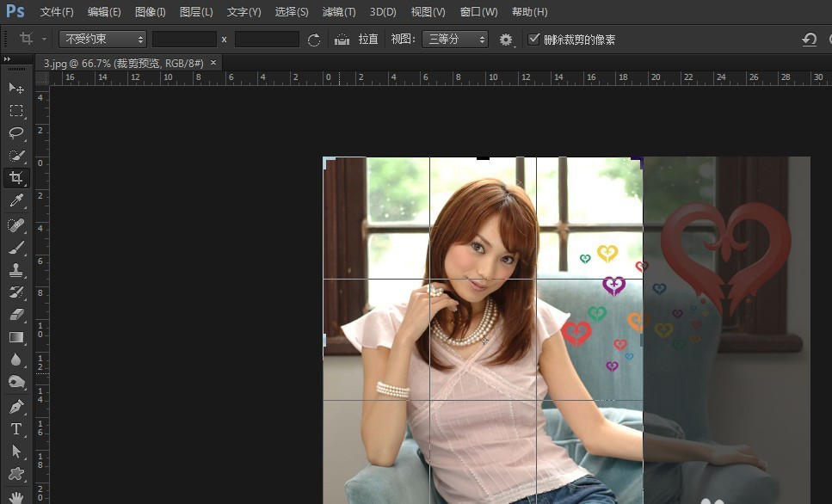Click the 拉直 straighten button
Screen dimensions: 832x504
point(356,40)
